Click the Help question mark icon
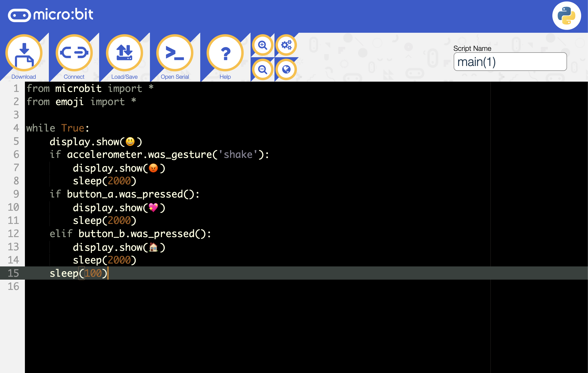Viewport: 588px width, 373px height. [225, 53]
